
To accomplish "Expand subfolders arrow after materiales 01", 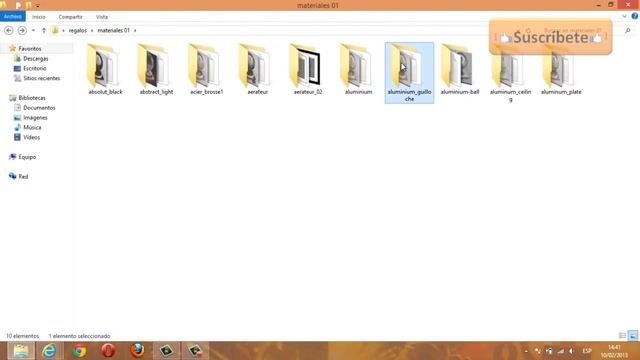I will (135, 30).
